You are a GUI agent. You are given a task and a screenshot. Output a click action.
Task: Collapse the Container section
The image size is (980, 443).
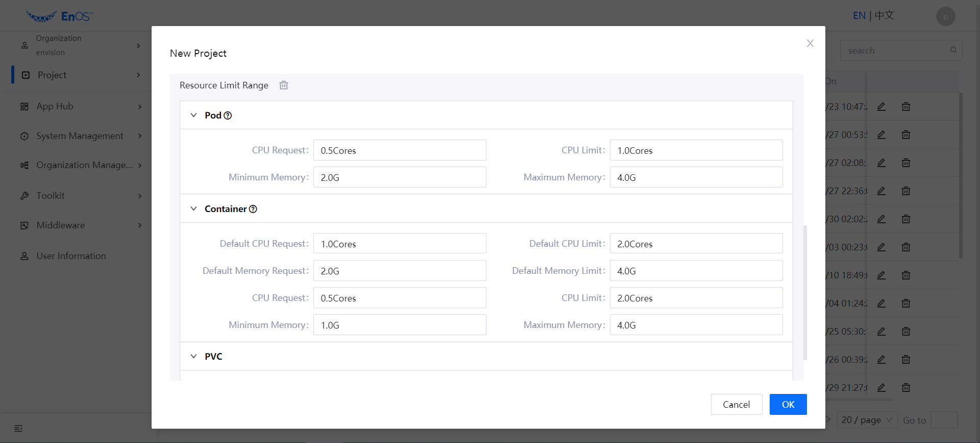click(194, 209)
